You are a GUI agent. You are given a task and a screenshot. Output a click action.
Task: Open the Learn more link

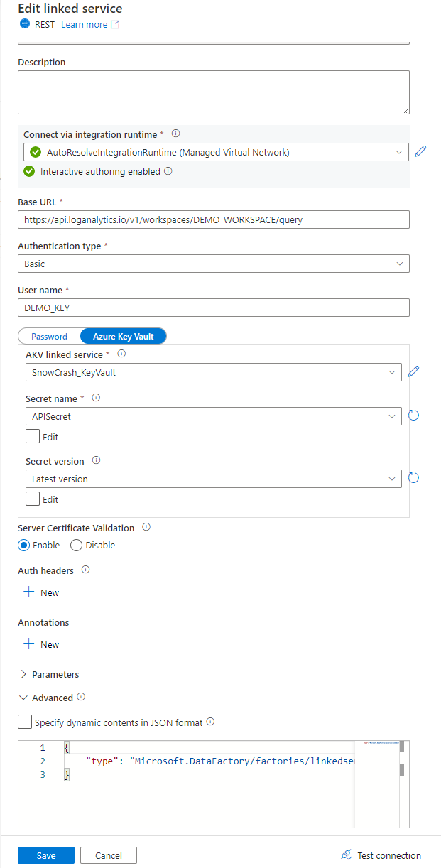point(85,24)
